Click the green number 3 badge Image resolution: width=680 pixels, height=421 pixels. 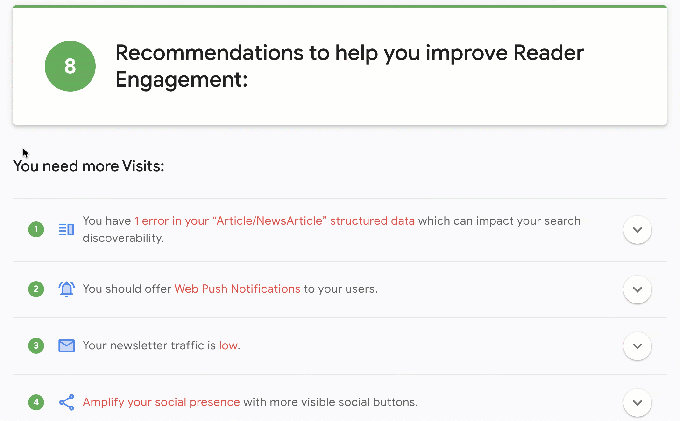pos(36,346)
